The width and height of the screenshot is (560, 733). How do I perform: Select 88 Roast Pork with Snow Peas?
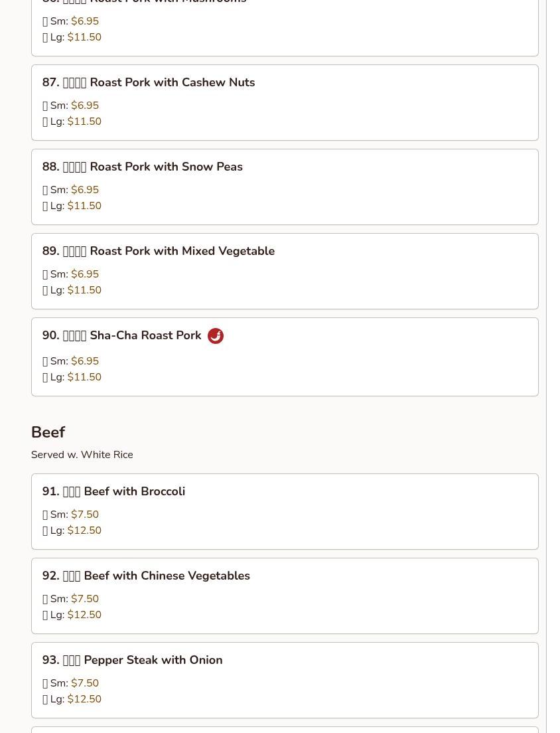pos(285,187)
